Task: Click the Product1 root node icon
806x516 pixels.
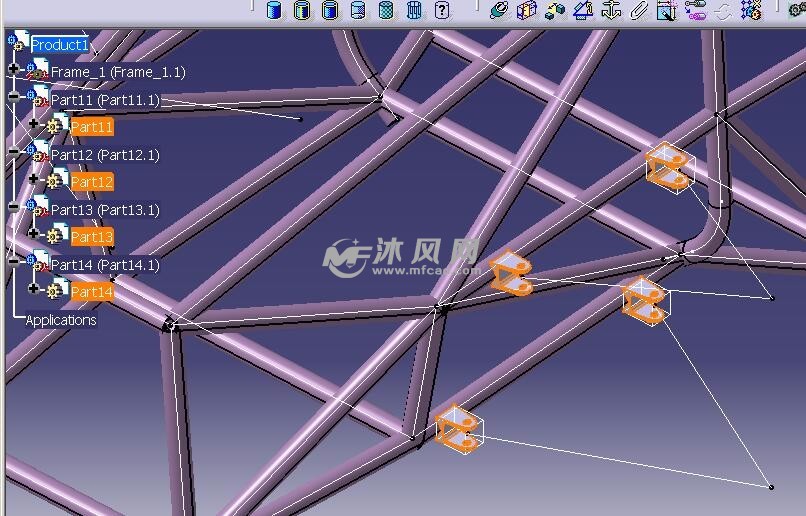Action: click(18, 41)
